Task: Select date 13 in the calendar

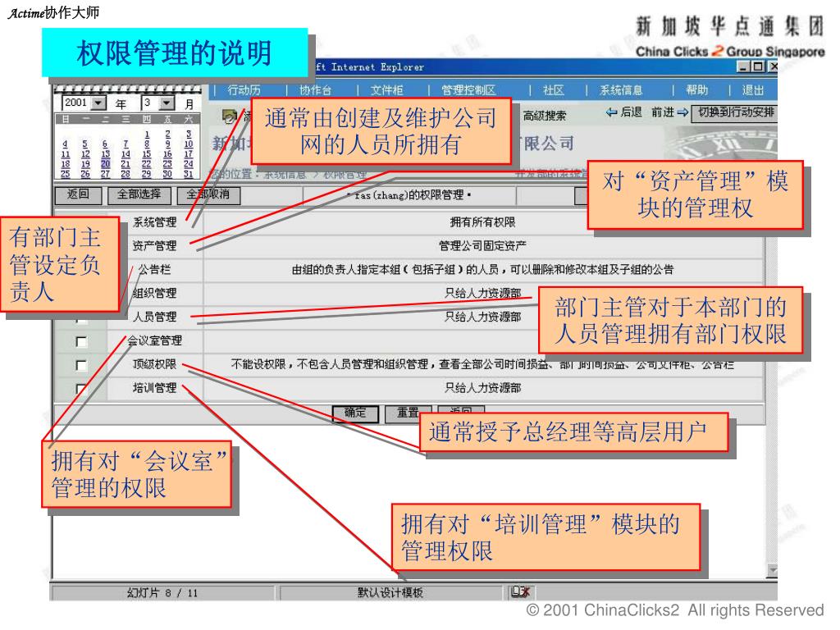Action: [106, 153]
